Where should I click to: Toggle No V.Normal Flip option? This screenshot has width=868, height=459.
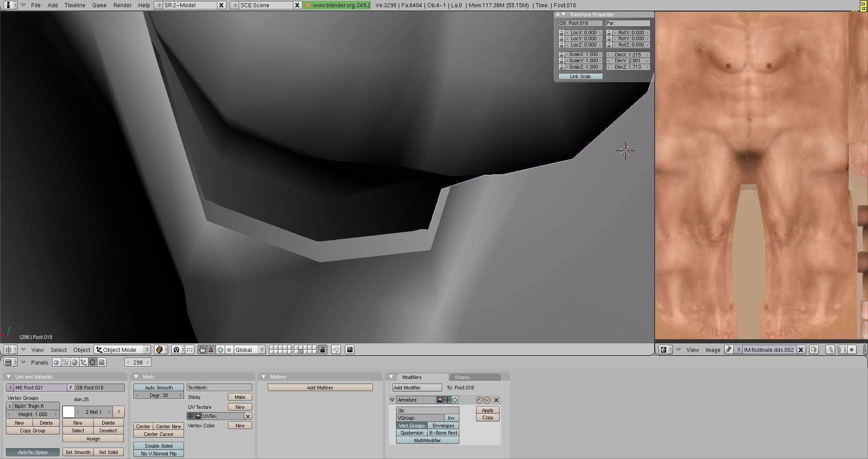tap(159, 454)
